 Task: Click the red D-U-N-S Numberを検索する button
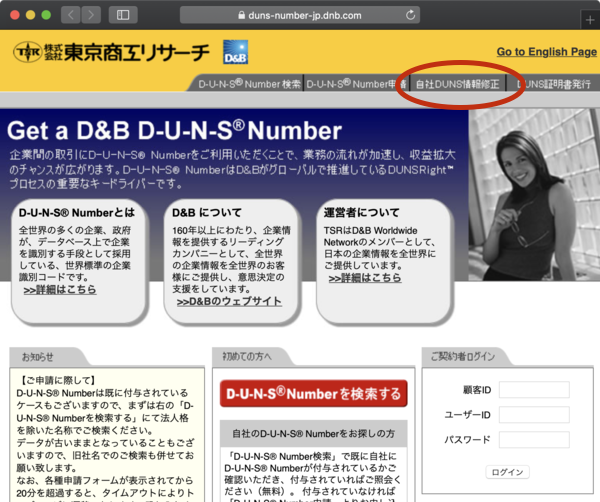313,393
